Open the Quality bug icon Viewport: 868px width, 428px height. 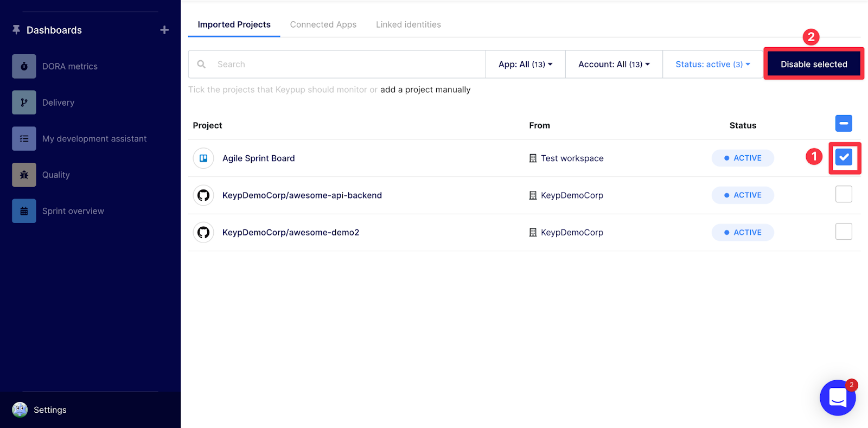point(24,175)
